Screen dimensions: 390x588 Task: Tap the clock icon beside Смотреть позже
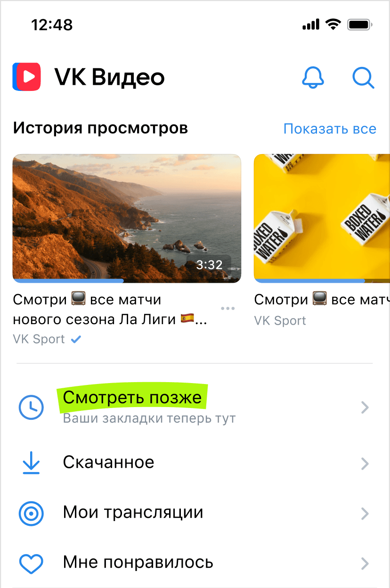click(x=31, y=407)
